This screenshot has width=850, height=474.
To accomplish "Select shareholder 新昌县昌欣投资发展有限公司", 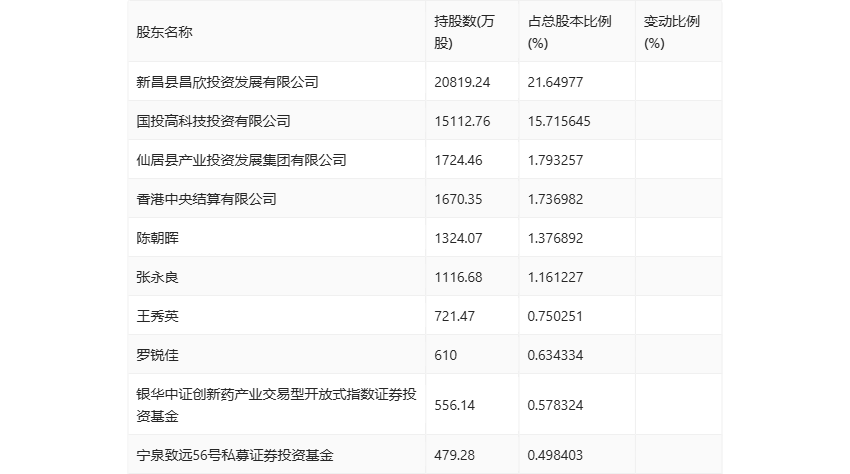I will tap(227, 82).
